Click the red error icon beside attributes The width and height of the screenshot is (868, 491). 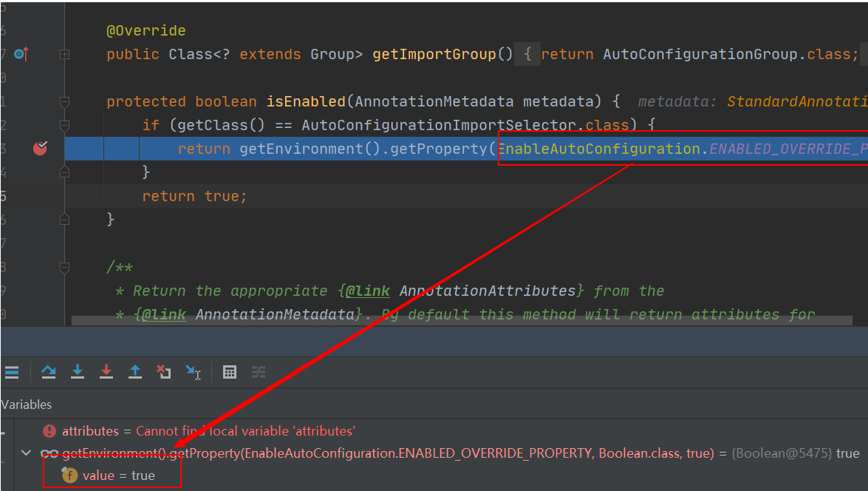49,430
